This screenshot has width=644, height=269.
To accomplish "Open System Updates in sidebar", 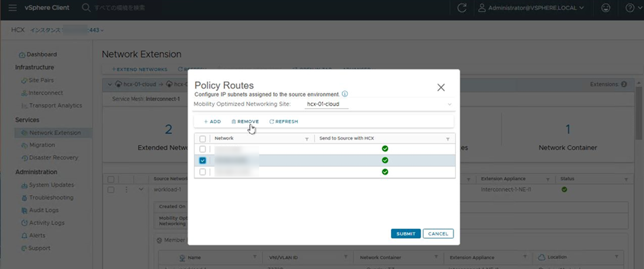I will 47,185.
